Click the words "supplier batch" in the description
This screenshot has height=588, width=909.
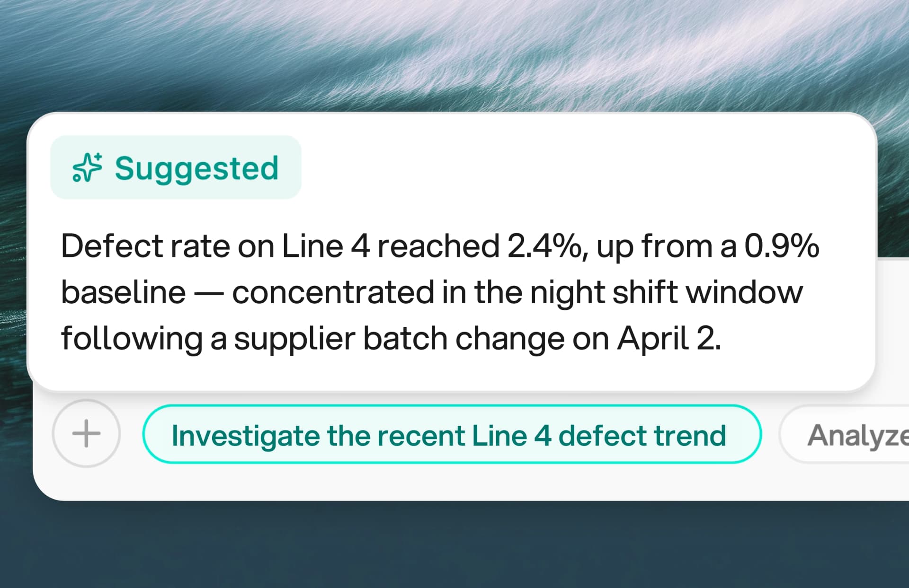(341, 338)
